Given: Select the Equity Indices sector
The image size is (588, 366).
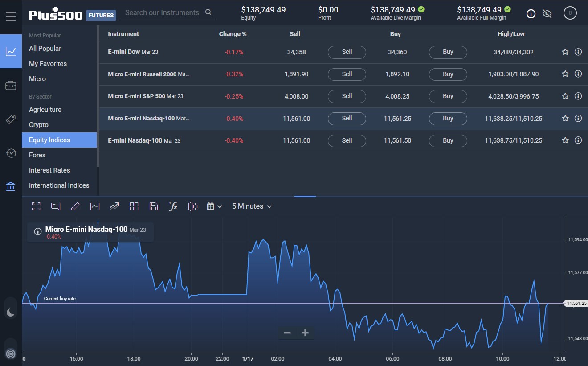Looking at the screenshot, I should pyautogui.click(x=49, y=140).
